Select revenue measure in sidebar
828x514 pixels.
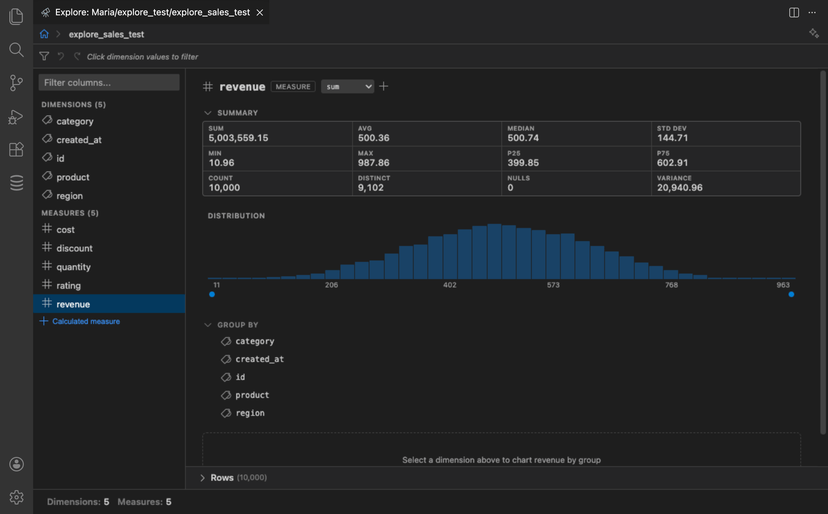click(109, 304)
